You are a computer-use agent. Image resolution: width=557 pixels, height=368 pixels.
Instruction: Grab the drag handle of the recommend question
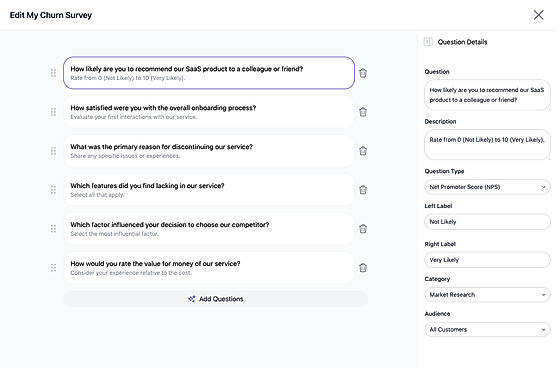pyautogui.click(x=53, y=73)
